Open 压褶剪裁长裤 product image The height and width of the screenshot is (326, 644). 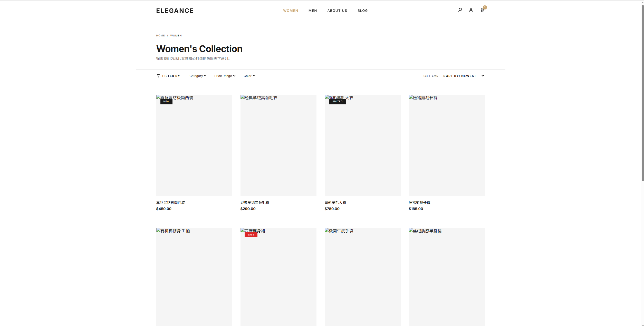tap(447, 145)
